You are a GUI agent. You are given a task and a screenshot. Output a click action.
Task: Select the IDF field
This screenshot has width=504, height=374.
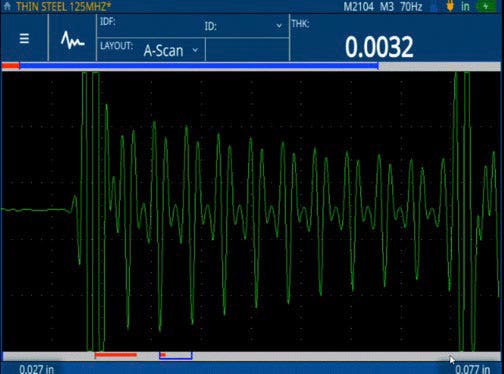(x=150, y=26)
